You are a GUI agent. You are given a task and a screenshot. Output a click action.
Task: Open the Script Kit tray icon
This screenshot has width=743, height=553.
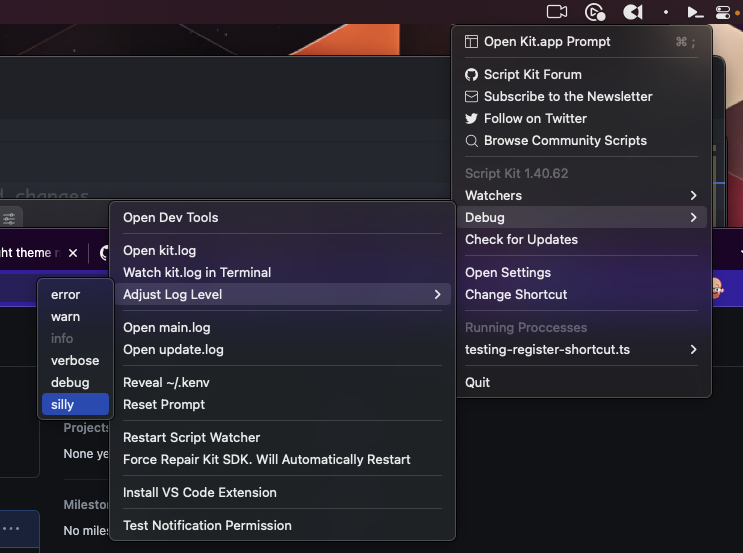[x=695, y=12]
